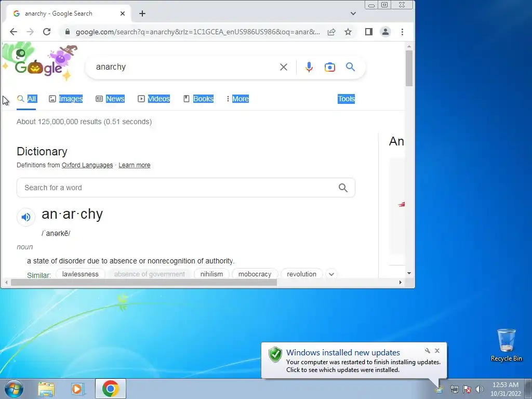Open the volume speaker tray icon
This screenshot has width=532, height=399.
[479, 389]
